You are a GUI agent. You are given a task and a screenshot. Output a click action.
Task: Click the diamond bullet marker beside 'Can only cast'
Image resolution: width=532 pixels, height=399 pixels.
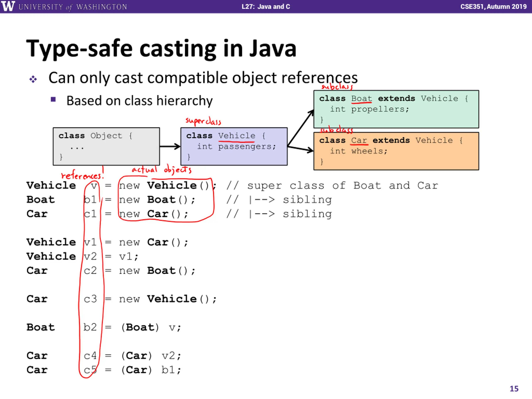coord(33,79)
